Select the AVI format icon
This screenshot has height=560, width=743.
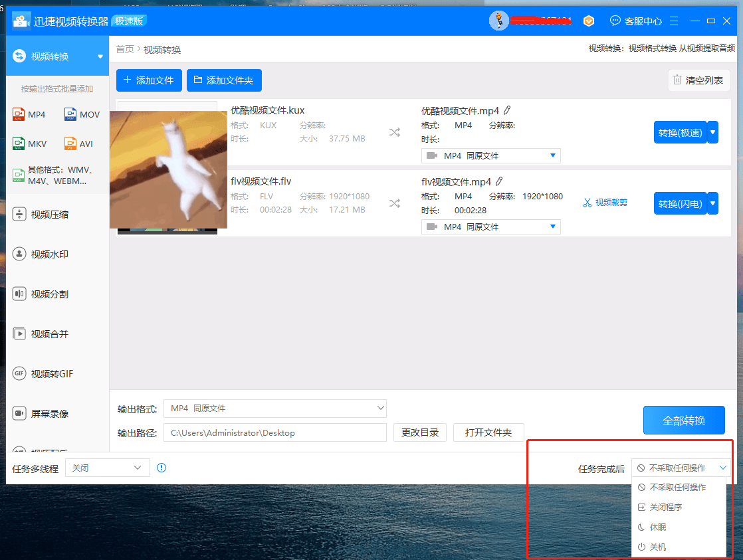[70, 143]
